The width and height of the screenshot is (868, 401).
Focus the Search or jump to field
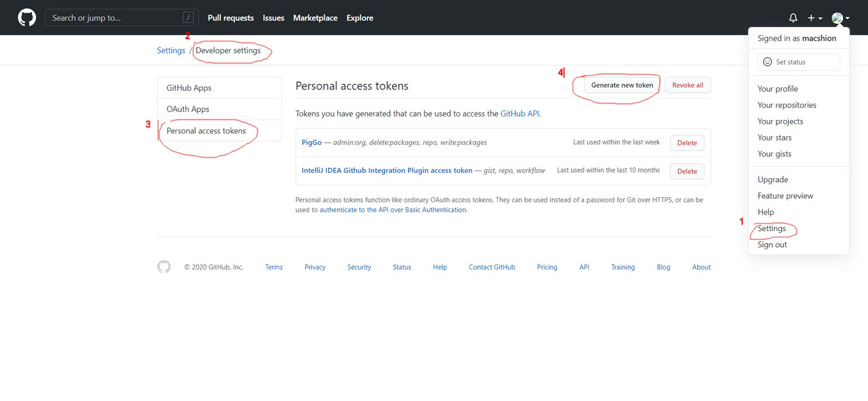pyautogui.click(x=122, y=18)
